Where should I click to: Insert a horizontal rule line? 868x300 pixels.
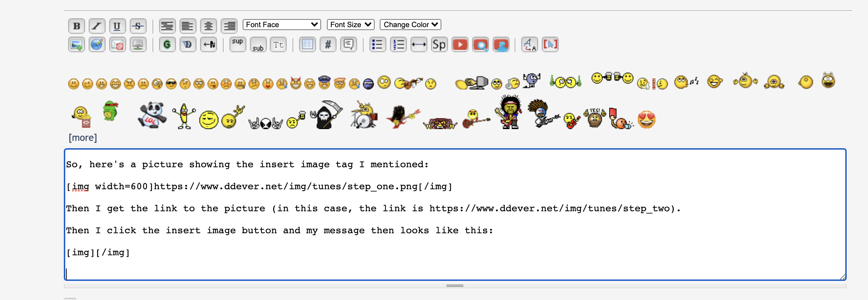tap(419, 45)
